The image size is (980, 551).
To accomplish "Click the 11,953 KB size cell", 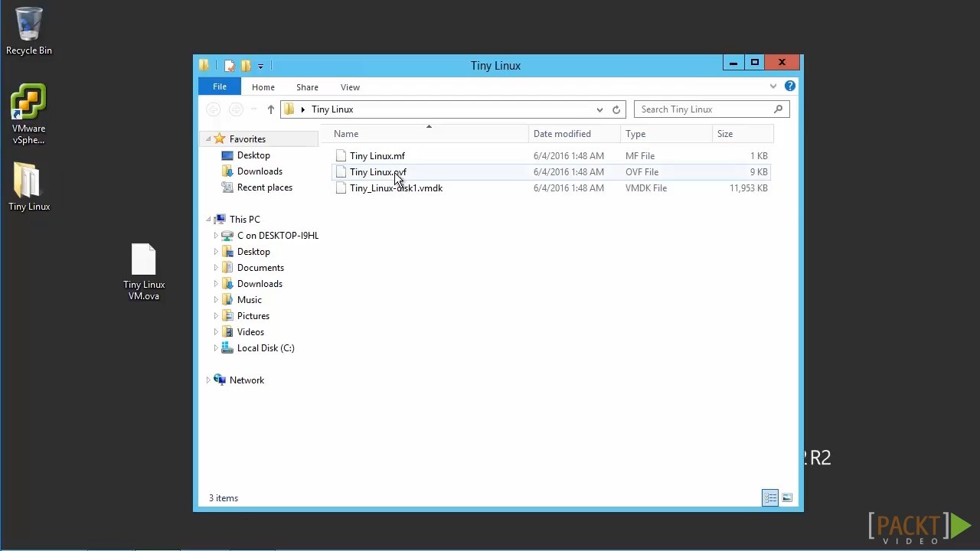I will coord(748,188).
